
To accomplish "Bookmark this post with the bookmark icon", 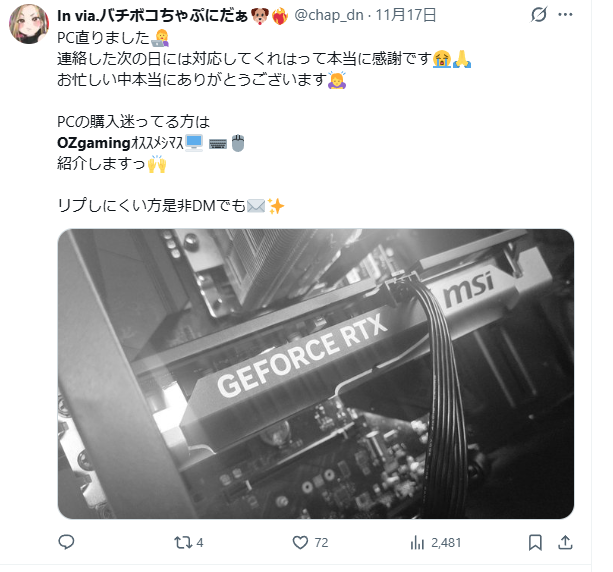I will (535, 543).
